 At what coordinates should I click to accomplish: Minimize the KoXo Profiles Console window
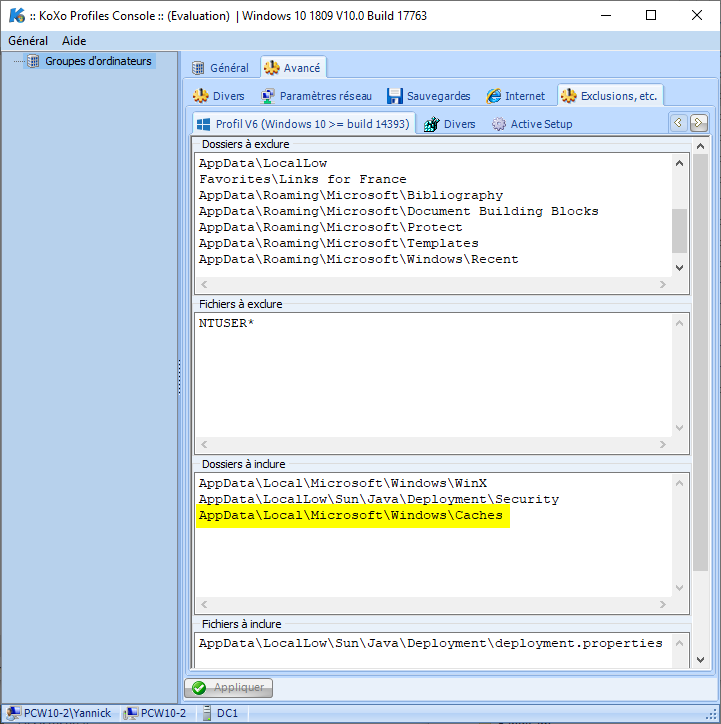coord(606,15)
